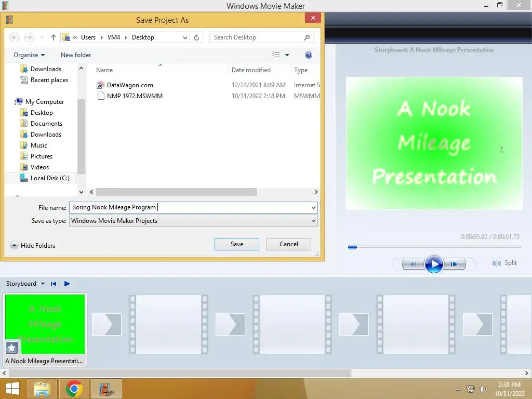Navigate to VM4 breadcrumb
This screenshot has height=399, width=532.
[114, 37]
